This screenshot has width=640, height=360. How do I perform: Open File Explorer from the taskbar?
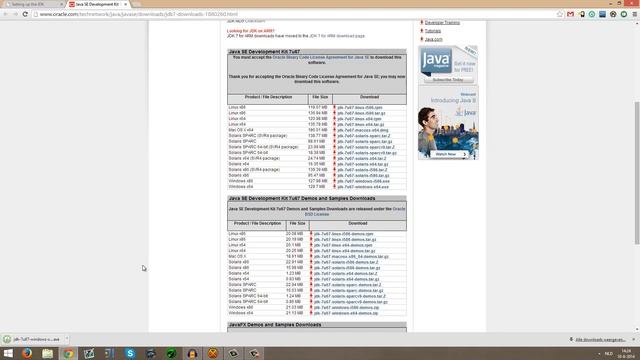point(47,353)
